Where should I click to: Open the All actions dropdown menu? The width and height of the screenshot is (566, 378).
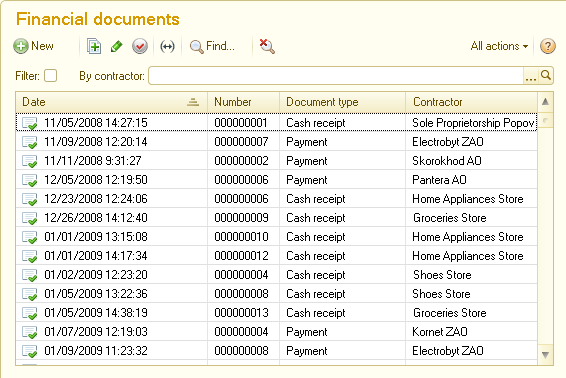pos(499,46)
